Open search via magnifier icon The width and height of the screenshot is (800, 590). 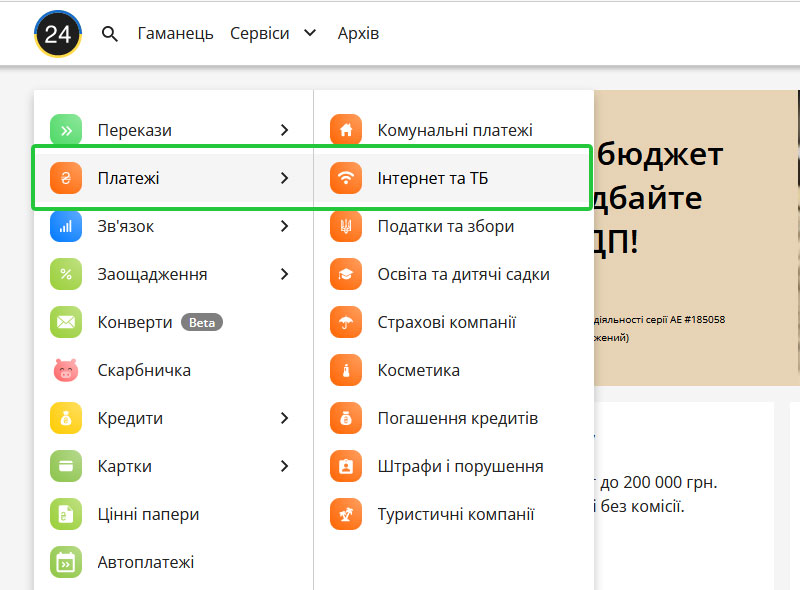(x=109, y=34)
